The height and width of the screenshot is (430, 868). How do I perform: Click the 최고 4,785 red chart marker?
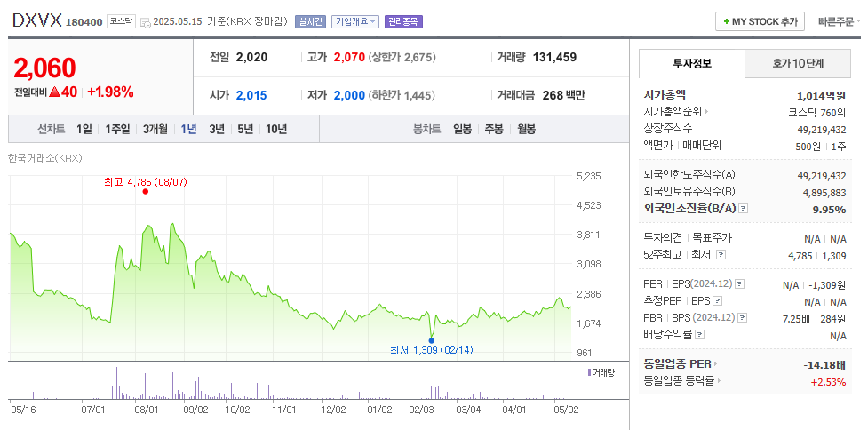tap(145, 191)
